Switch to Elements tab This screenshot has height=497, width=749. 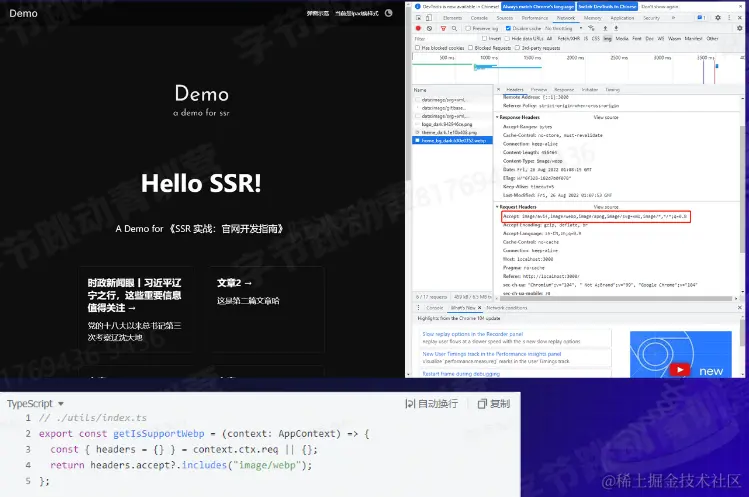coord(452,18)
